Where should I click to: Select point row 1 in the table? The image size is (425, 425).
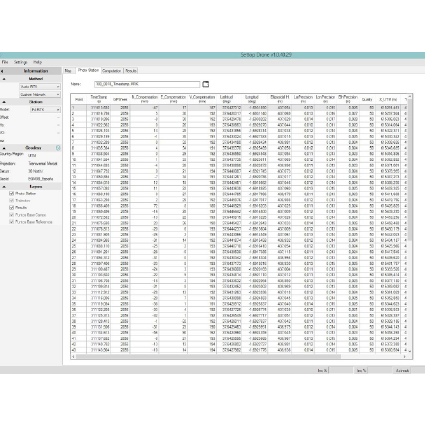(x=239, y=108)
